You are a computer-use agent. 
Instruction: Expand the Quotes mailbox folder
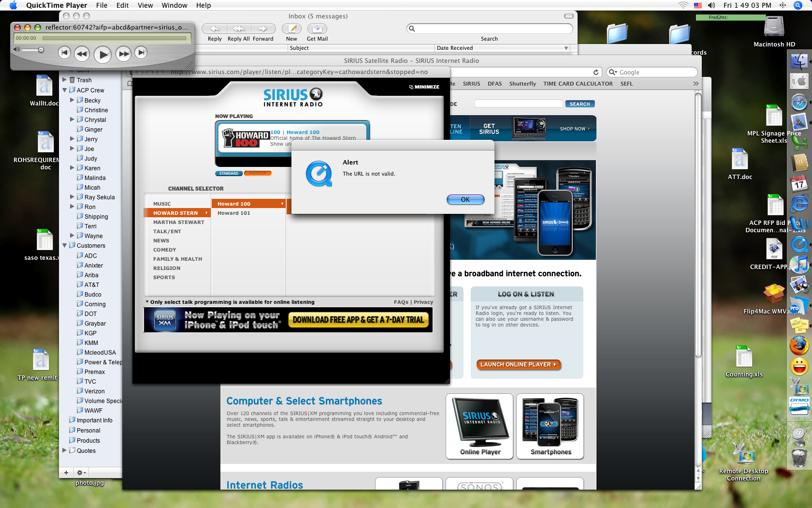(x=64, y=450)
